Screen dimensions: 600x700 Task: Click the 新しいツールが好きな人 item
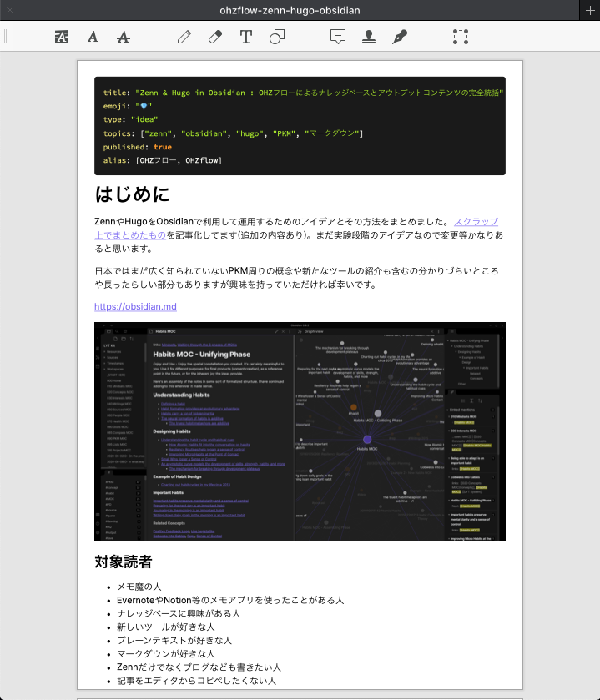pyautogui.click(x=166, y=627)
